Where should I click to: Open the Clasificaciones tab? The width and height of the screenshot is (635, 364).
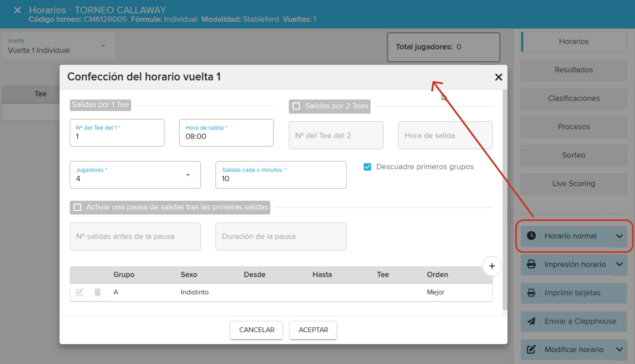(x=574, y=98)
